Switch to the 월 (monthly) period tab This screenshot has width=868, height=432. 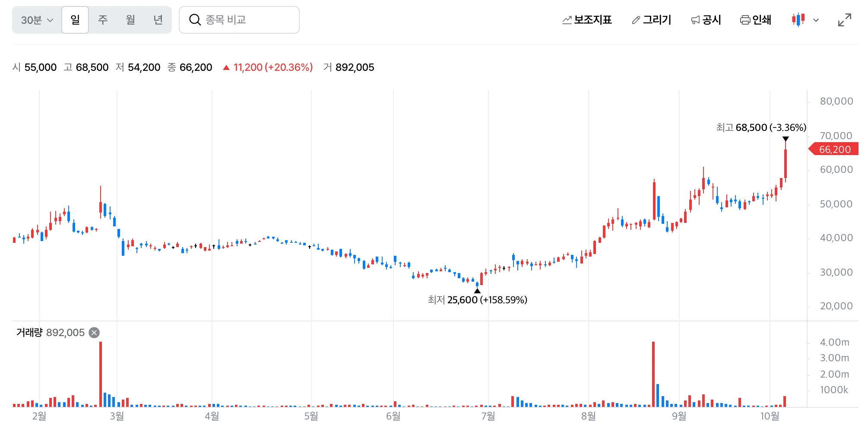point(130,20)
